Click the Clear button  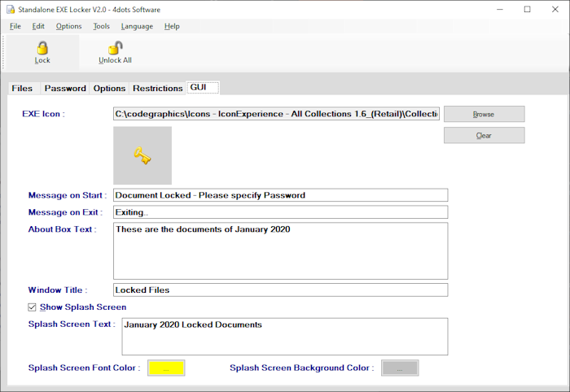pos(484,135)
